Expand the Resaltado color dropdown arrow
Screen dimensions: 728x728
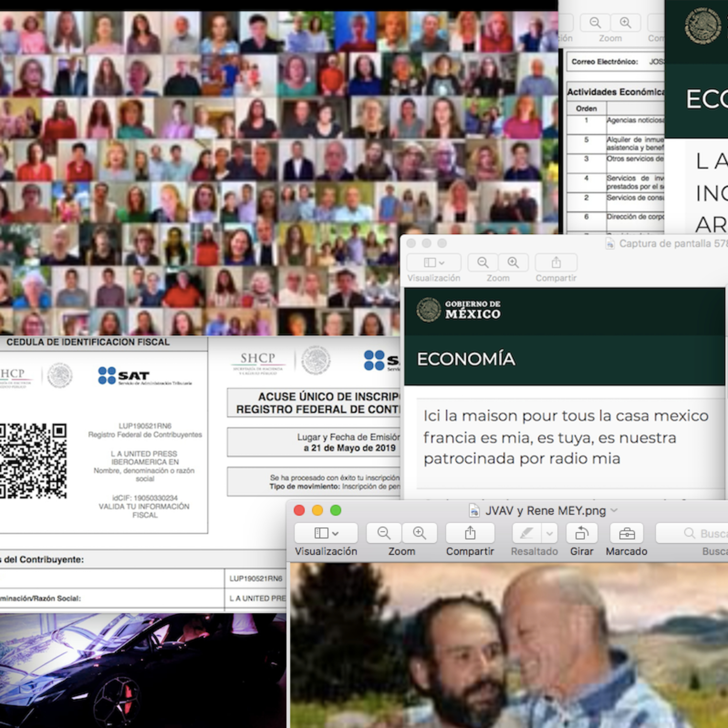(x=549, y=533)
